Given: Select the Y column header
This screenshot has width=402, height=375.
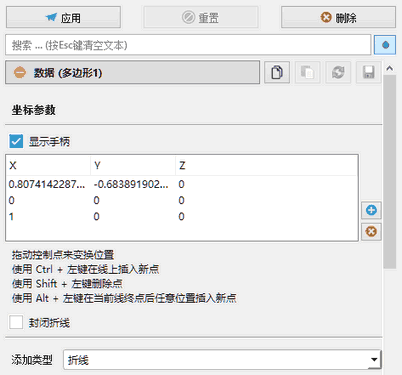Looking at the screenshot, I should point(133,165).
